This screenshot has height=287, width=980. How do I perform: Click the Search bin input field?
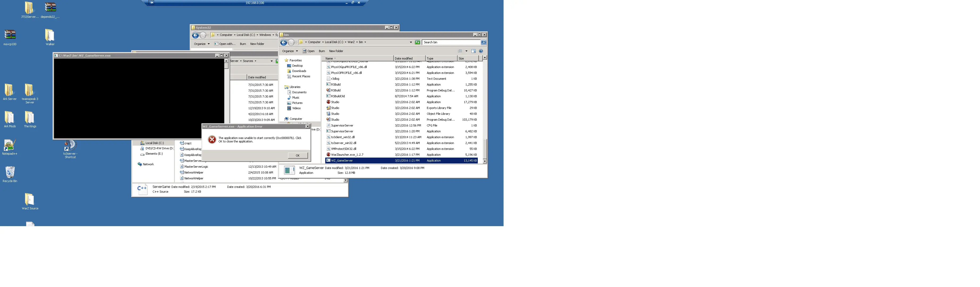451,42
